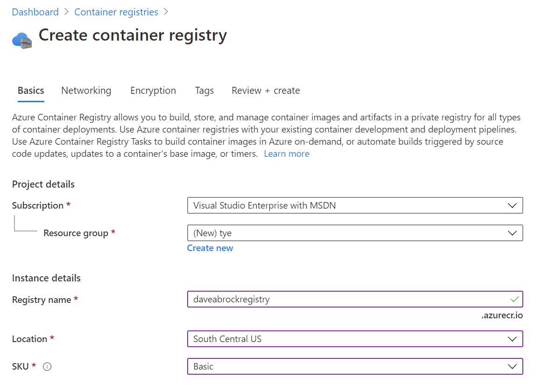Expand the SKU dropdown showing Basic
This screenshot has width=548, height=392.
tap(355, 366)
